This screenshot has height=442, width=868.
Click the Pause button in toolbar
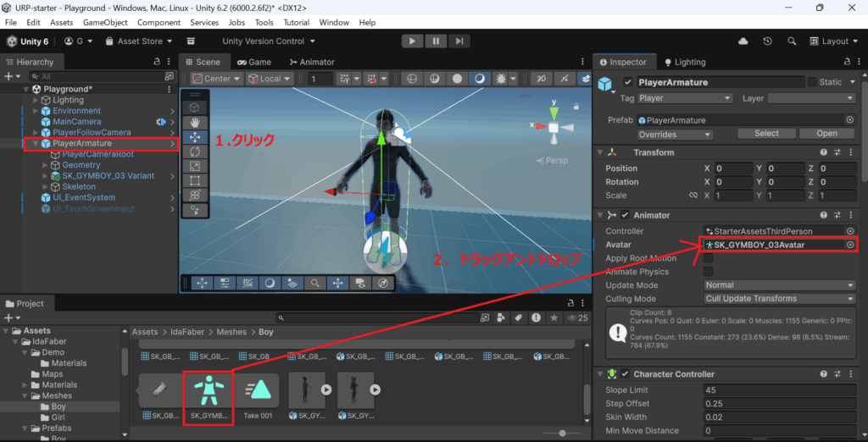coord(436,41)
